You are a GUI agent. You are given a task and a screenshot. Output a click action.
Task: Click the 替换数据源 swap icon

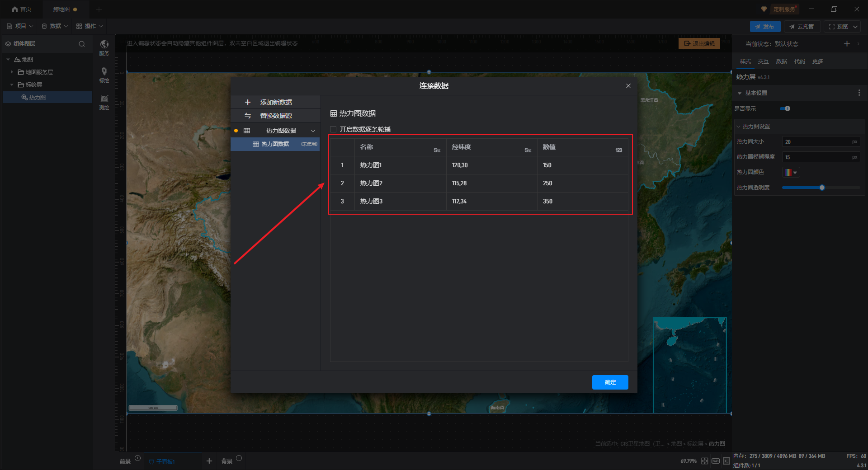point(247,116)
